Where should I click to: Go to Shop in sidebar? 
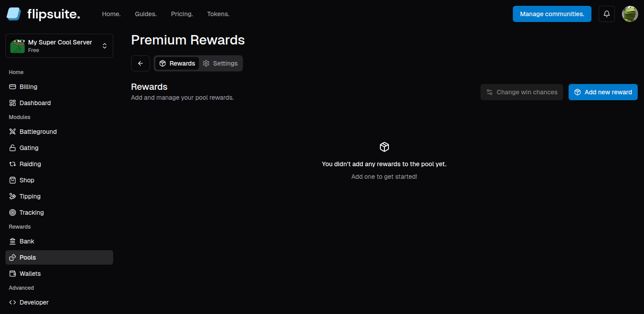pos(59,180)
